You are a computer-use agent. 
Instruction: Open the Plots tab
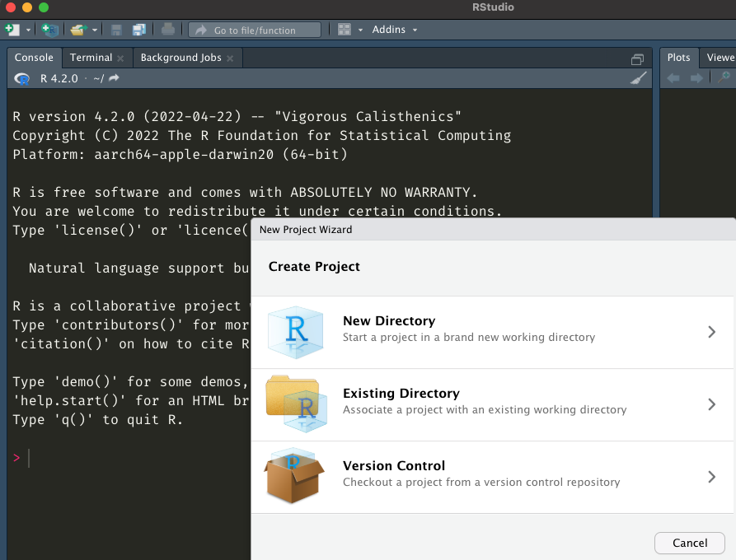[679, 58]
